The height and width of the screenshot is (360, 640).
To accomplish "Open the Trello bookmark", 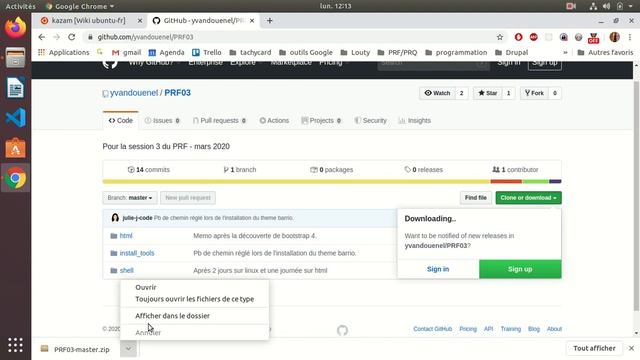I will pyautogui.click(x=207, y=52).
